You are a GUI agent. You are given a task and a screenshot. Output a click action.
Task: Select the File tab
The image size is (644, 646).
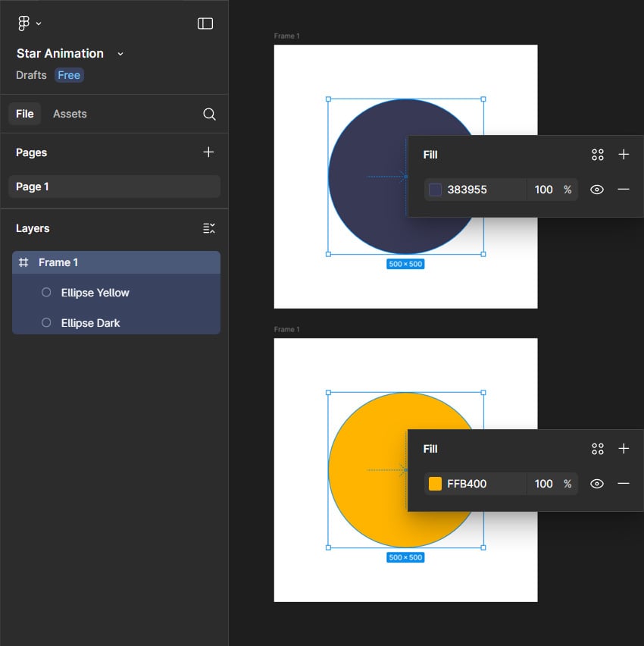tap(25, 114)
